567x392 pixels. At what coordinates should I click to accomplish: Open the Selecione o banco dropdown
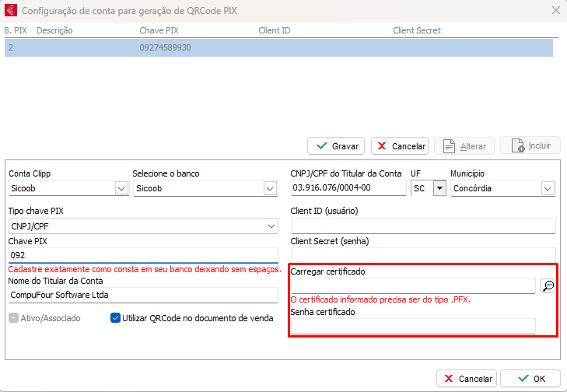(269, 188)
